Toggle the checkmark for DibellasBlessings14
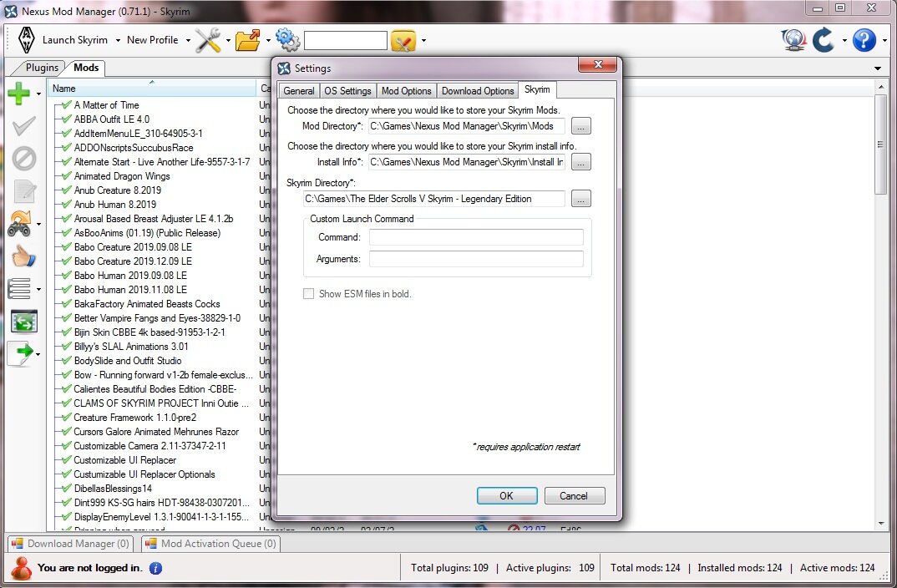The image size is (897, 588). pos(67,489)
